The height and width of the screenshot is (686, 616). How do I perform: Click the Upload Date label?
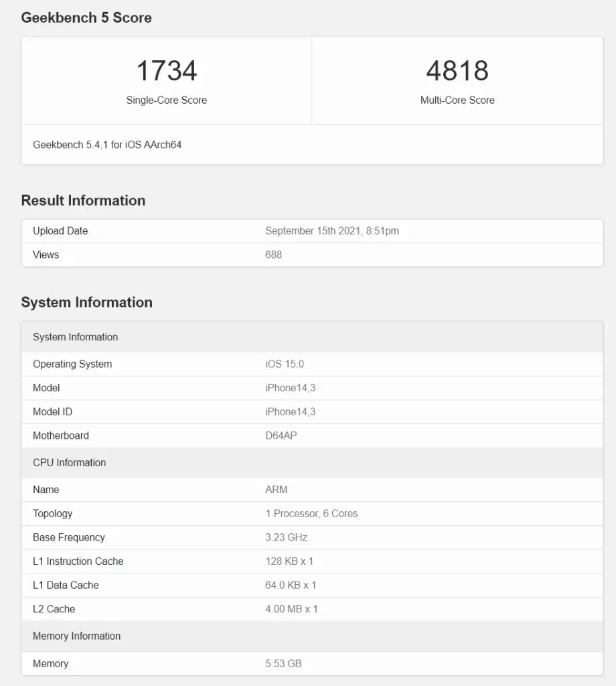(x=60, y=230)
